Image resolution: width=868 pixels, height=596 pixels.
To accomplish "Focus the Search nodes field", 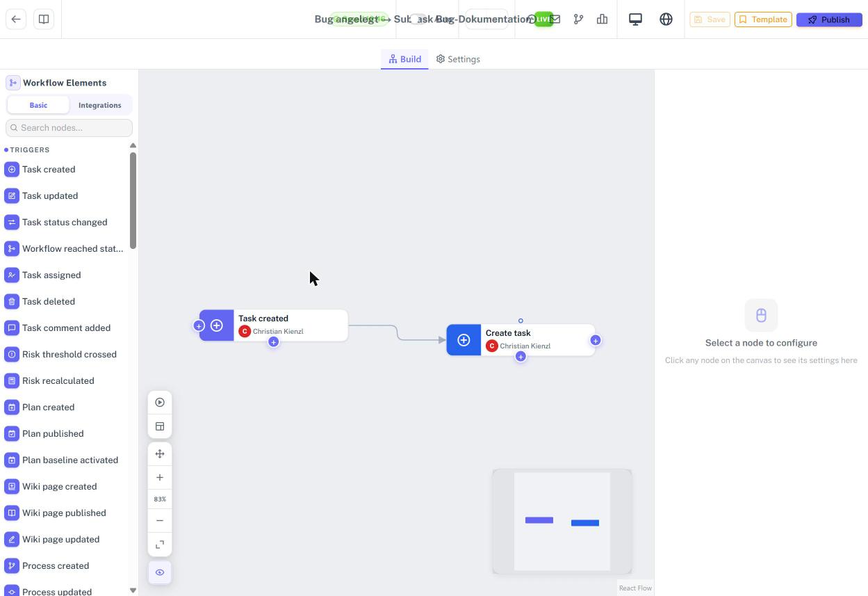I will click(69, 128).
